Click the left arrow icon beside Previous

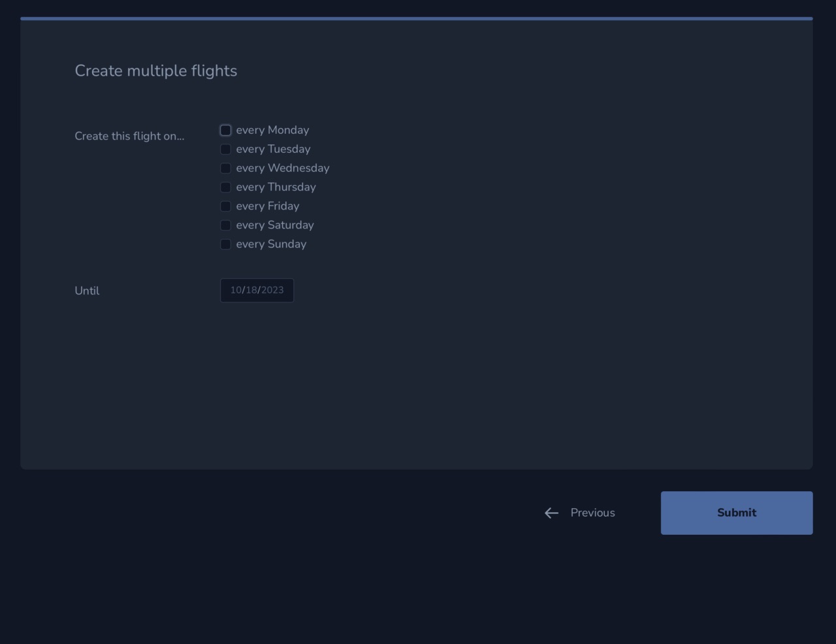551,513
